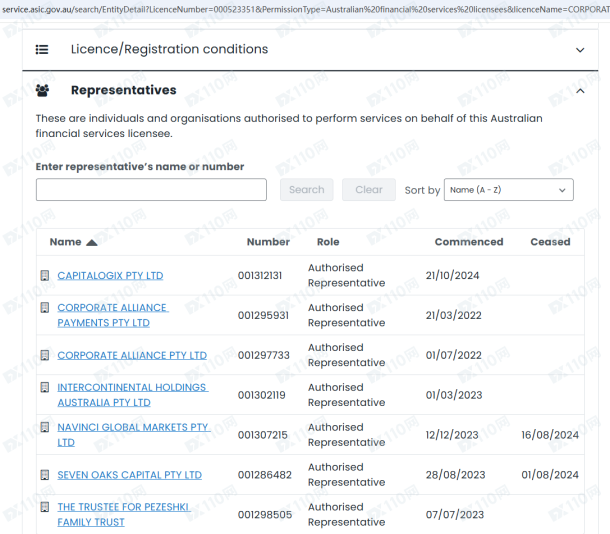The width and height of the screenshot is (610, 534).
Task: Select number 001298505
Action: coord(265,515)
